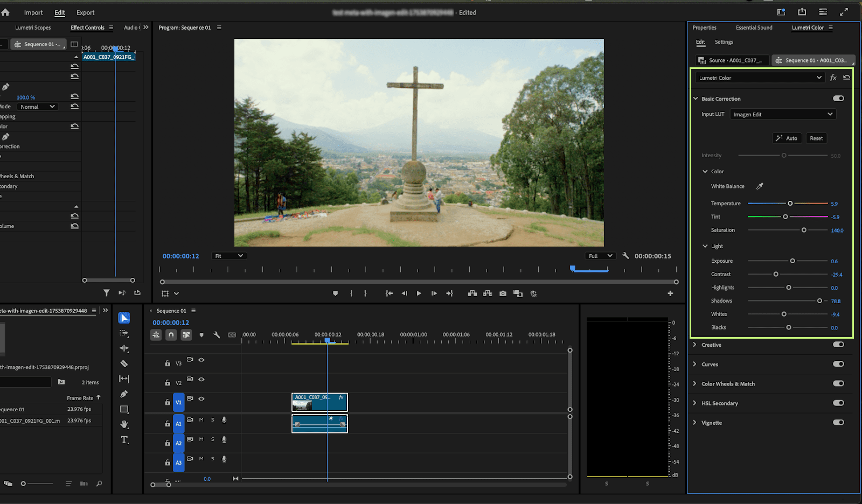This screenshot has height=504, width=862.
Task: Open quick export share icon
Action: point(802,12)
